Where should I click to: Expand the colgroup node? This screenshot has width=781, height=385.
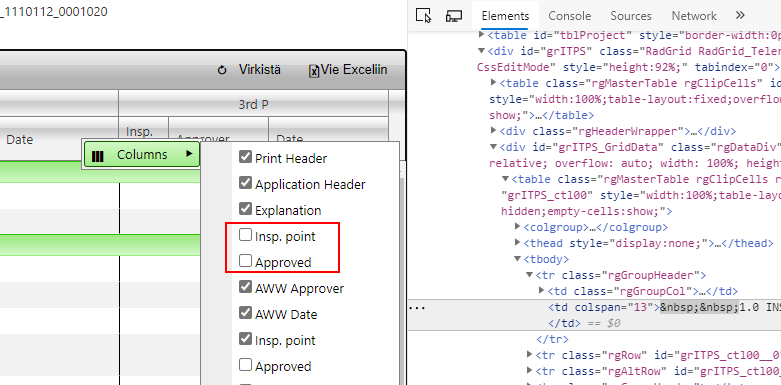click(518, 227)
